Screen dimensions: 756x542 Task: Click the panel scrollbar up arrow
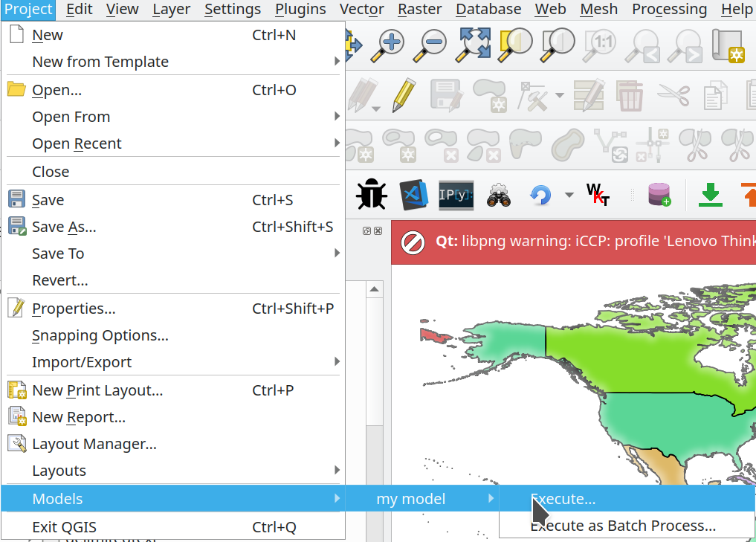click(376, 289)
